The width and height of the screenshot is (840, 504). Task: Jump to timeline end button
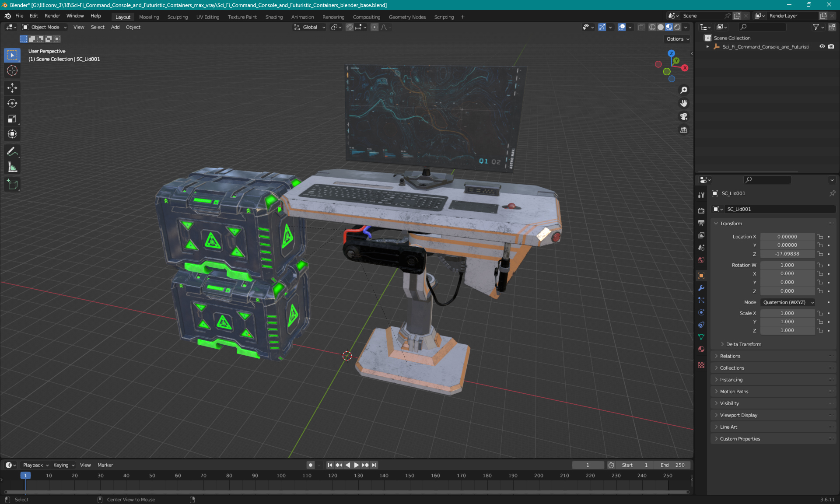tap(374, 465)
